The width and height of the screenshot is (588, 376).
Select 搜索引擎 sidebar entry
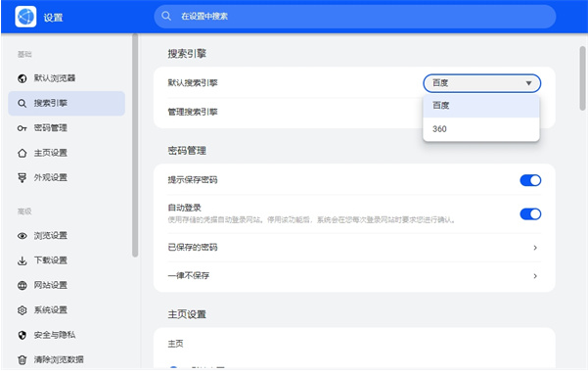tap(67, 103)
